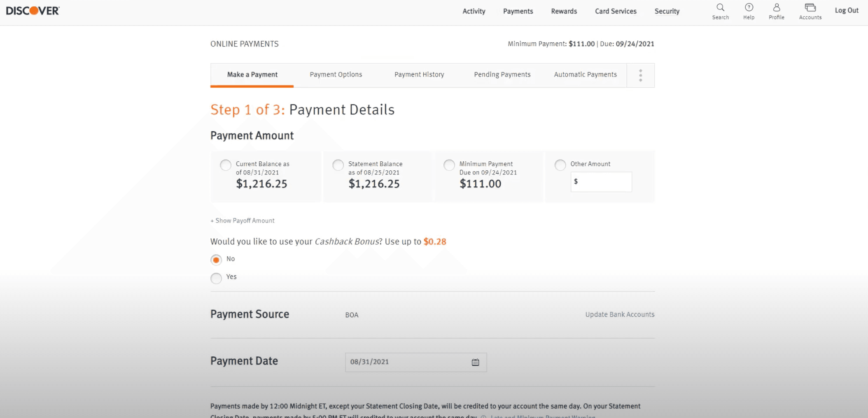Click into the Other Amount dollar field
This screenshot has height=418, width=868.
coord(603,182)
